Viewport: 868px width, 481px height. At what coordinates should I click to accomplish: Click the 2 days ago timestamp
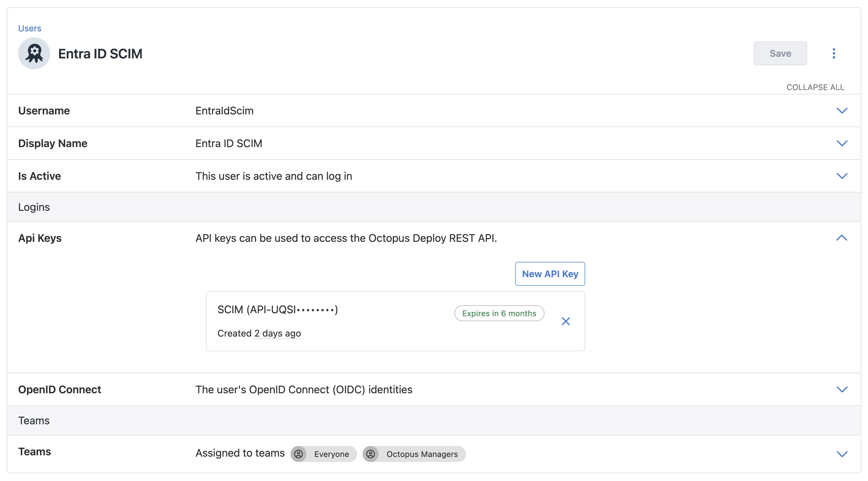(x=278, y=333)
